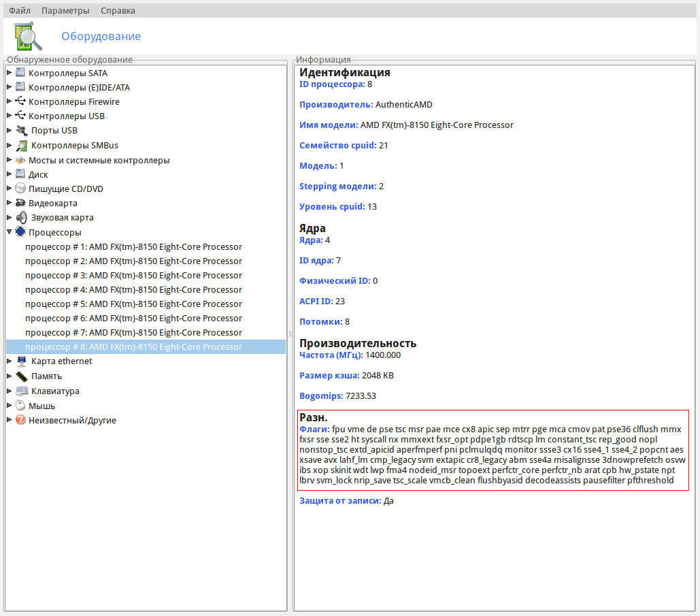700x616 pixels.
Task: Click the processors chip icon
Action: pyautogui.click(x=20, y=232)
